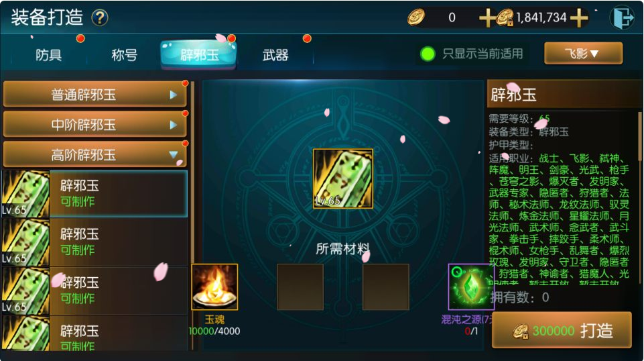Screen dimensions: 644x361
Task: Open the 飞影 class dropdown
Action: [583, 54]
